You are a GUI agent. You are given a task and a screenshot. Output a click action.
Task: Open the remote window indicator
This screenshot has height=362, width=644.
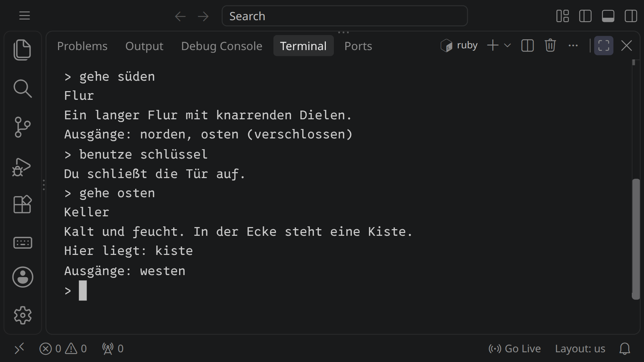tap(19, 348)
